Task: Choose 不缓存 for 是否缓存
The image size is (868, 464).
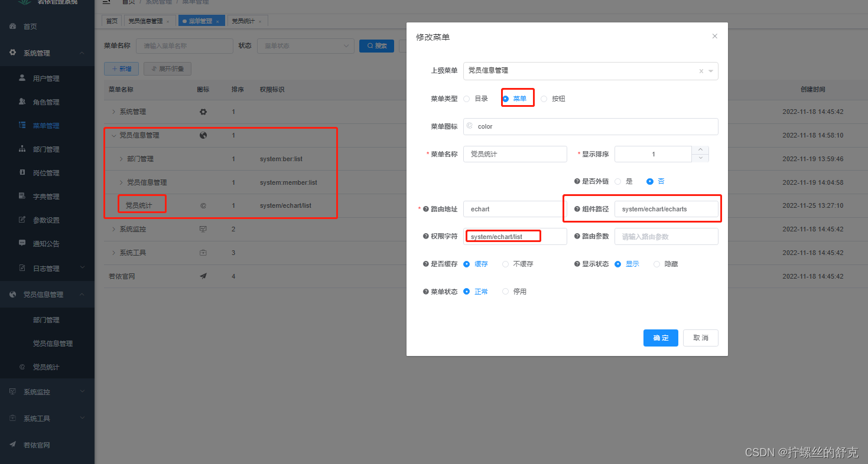Action: (x=506, y=264)
